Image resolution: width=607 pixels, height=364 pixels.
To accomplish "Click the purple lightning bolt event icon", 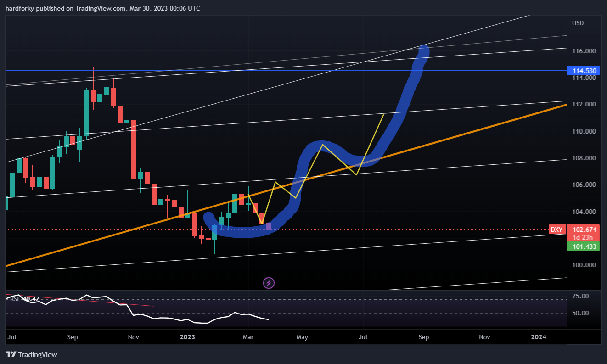I will (x=269, y=283).
